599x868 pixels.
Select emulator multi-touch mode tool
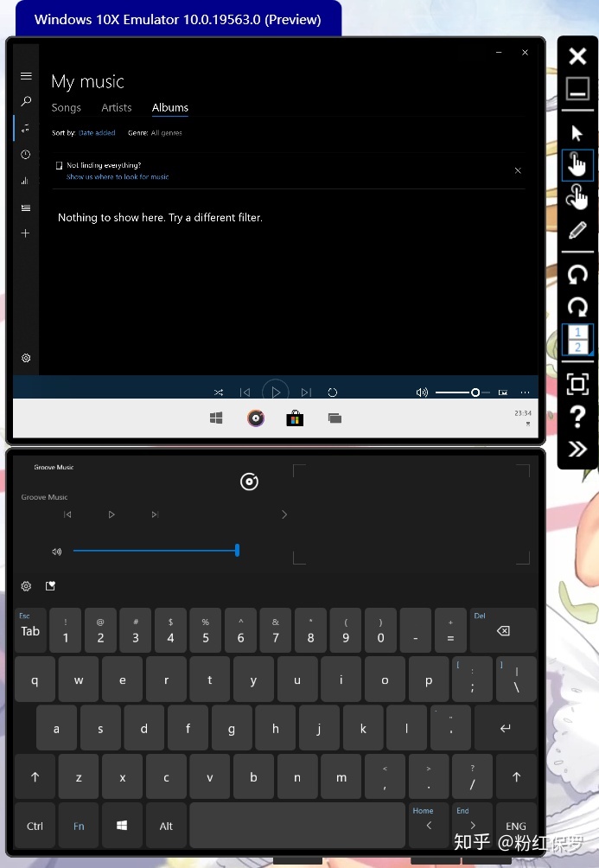[x=577, y=197]
